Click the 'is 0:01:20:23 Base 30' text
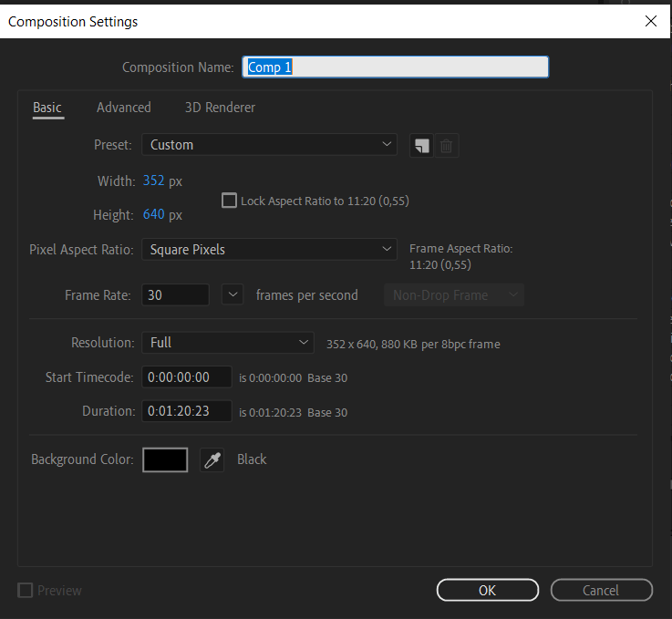 tap(293, 413)
